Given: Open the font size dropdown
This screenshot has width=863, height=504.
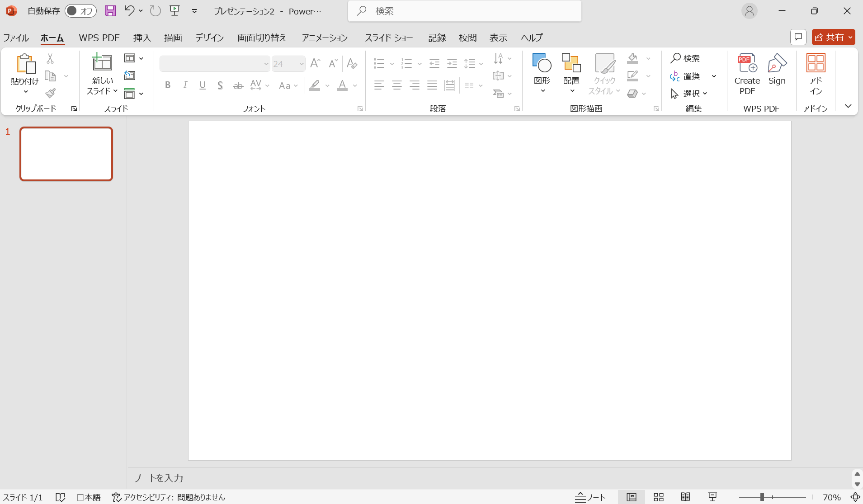Looking at the screenshot, I should [301, 64].
